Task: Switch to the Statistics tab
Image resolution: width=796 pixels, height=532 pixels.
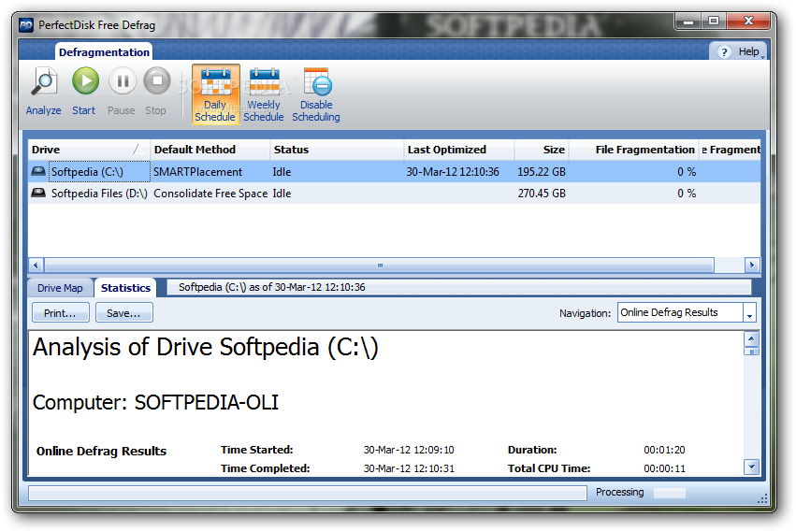Action: 125,288
